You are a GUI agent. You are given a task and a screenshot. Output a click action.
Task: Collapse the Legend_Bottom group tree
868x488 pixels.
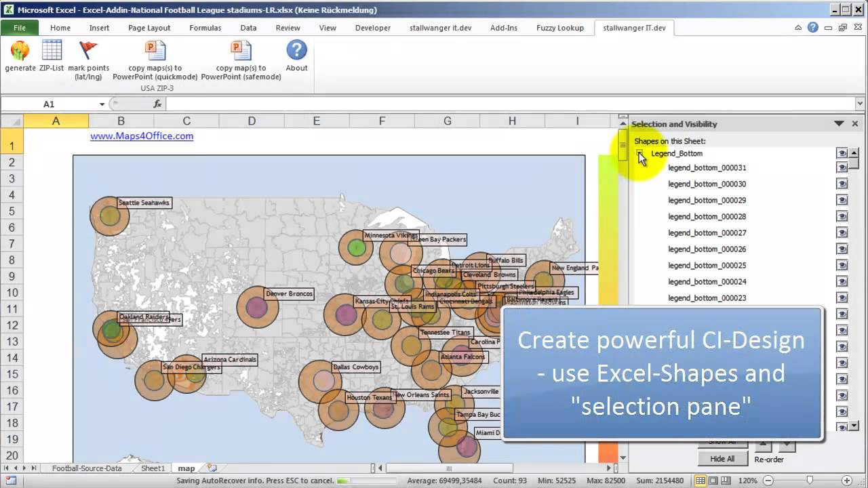640,154
